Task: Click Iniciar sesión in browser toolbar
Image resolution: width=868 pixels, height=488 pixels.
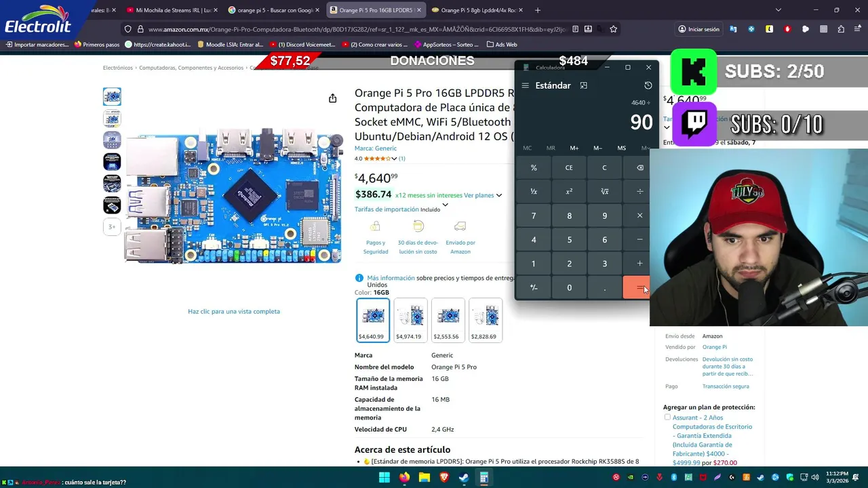Action: (x=698, y=29)
